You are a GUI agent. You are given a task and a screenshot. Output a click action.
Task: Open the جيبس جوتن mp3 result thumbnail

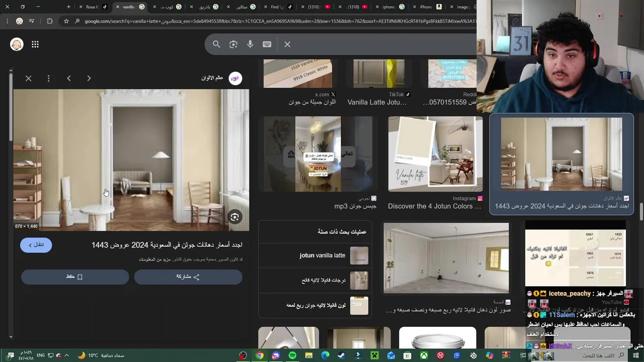click(x=318, y=154)
